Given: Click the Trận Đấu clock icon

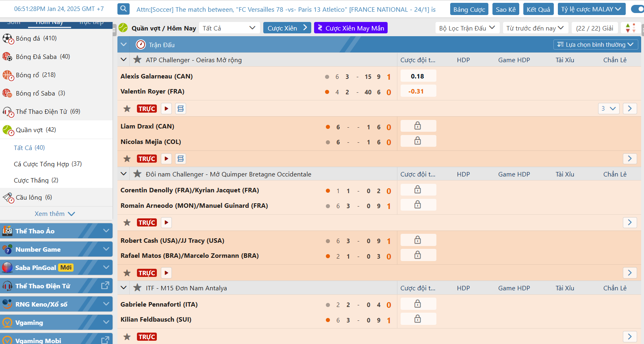Looking at the screenshot, I should point(141,44).
